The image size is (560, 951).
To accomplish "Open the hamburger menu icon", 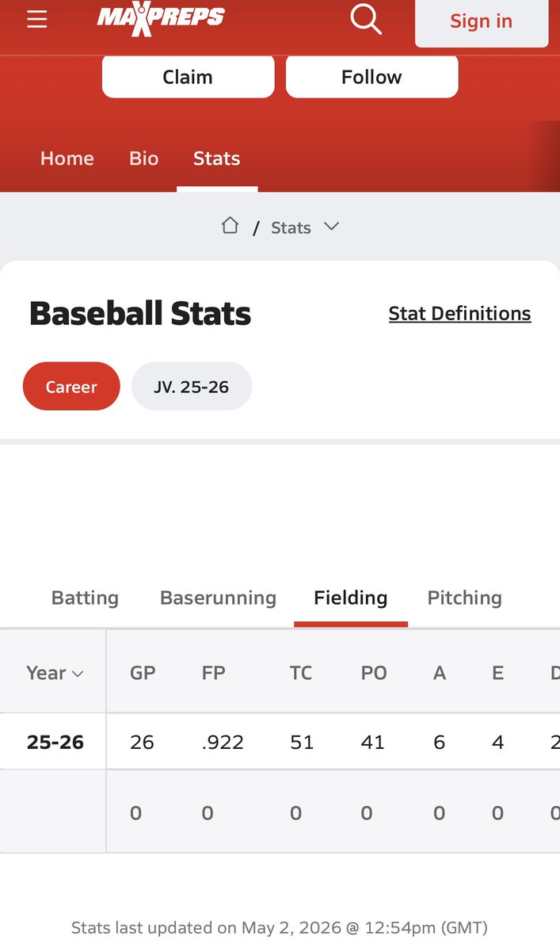I will (37, 19).
